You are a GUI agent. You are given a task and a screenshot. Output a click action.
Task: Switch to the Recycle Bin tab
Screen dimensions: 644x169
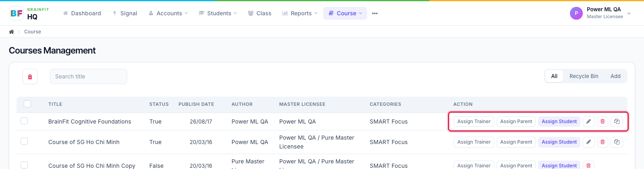pyautogui.click(x=584, y=76)
